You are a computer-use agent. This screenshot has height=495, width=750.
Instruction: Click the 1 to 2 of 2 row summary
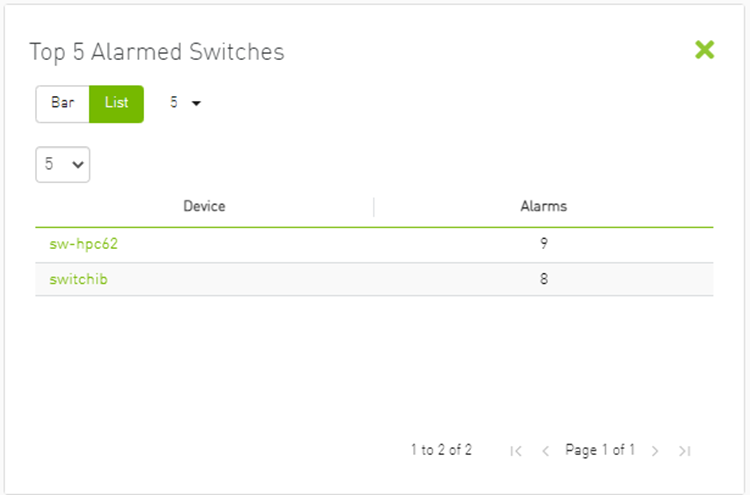tap(441, 450)
